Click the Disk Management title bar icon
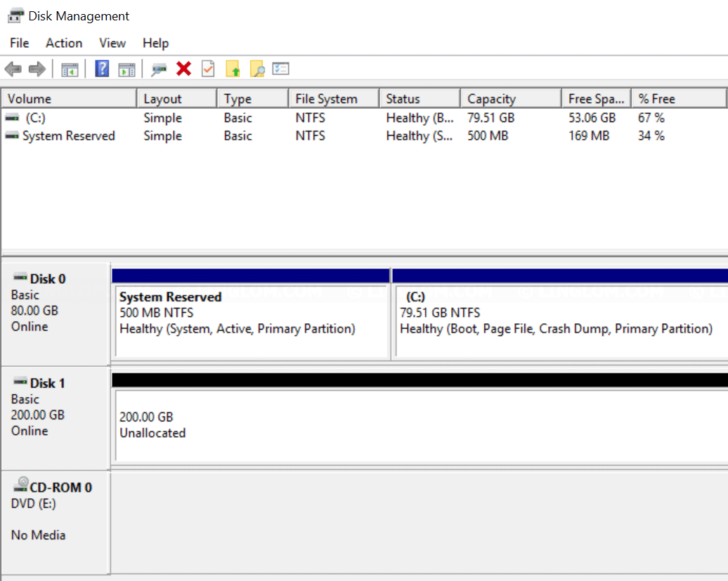Screen dimensions: 728x581 [15, 15]
